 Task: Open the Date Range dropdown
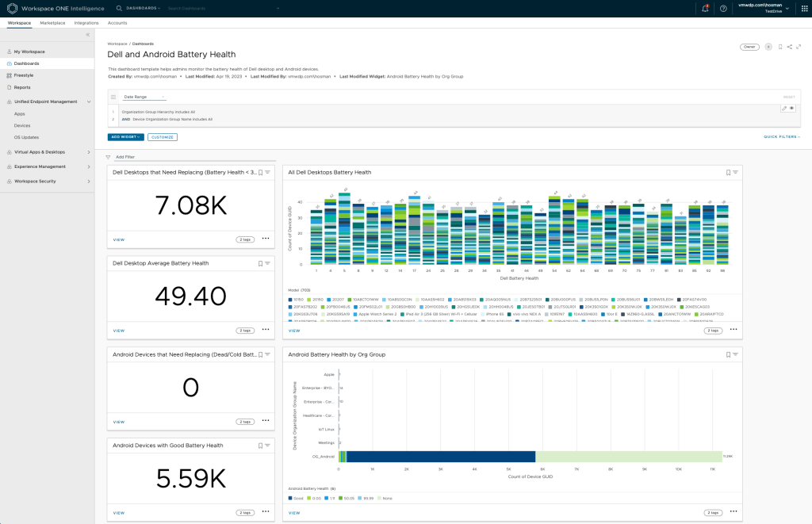tap(144, 97)
